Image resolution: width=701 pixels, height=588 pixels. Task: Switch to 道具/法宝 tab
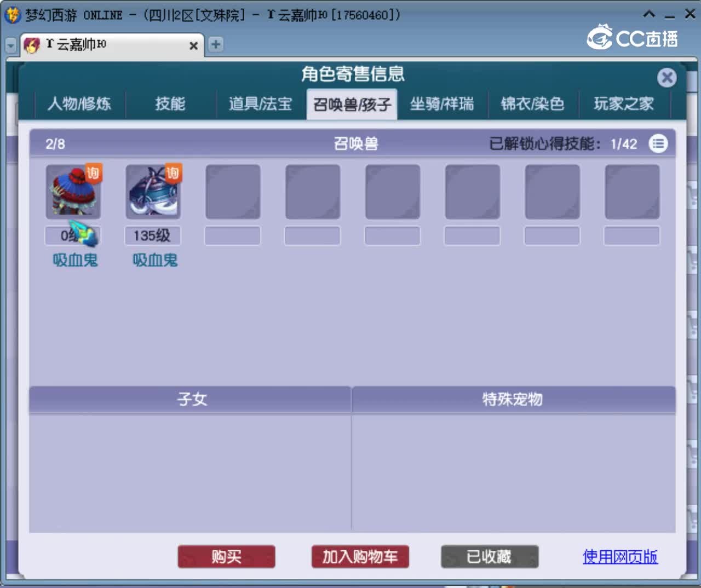click(x=260, y=103)
